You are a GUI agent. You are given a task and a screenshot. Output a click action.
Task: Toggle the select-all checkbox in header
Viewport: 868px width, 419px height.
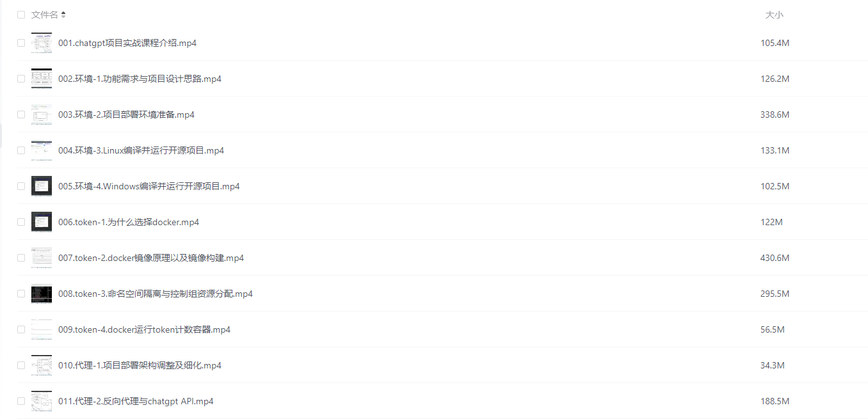pos(21,15)
